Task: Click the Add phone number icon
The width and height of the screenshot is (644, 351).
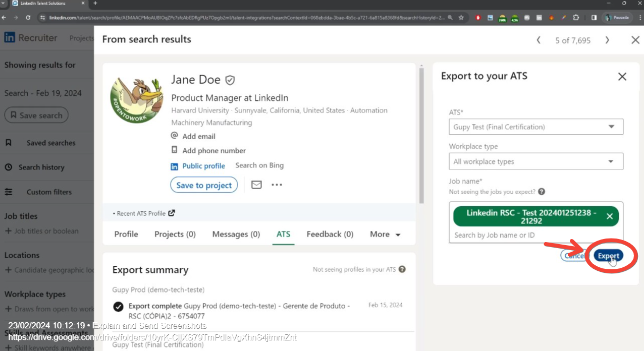Action: point(175,150)
